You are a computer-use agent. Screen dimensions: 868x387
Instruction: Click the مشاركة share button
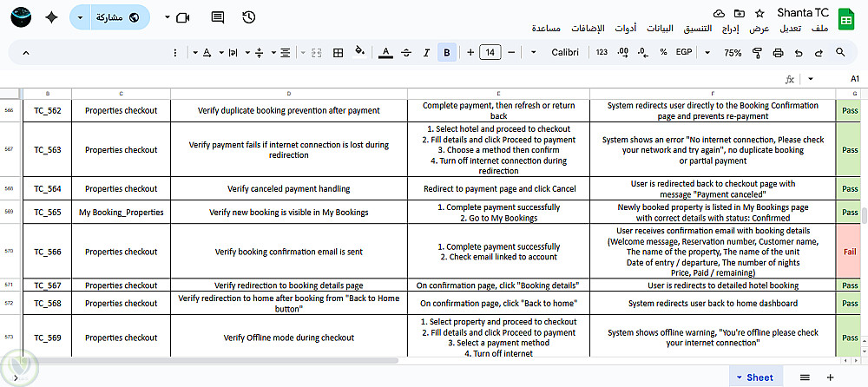[118, 17]
